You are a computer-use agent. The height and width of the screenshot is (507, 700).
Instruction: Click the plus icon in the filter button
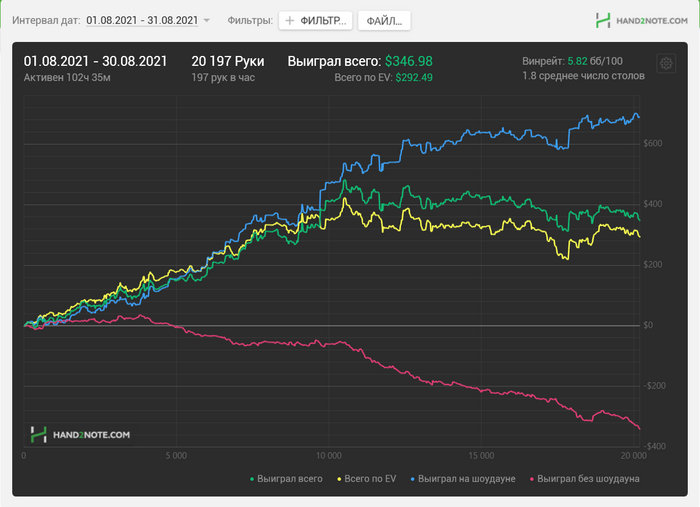290,21
